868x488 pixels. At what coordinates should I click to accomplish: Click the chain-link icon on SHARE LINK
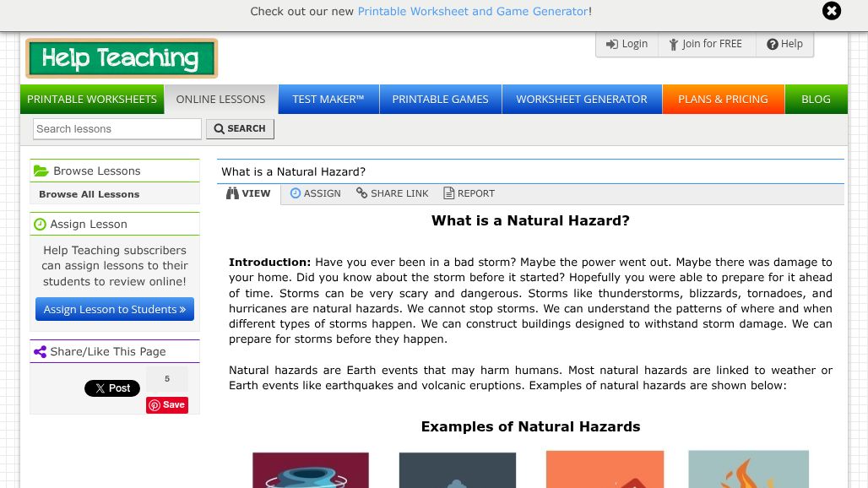[361, 193]
